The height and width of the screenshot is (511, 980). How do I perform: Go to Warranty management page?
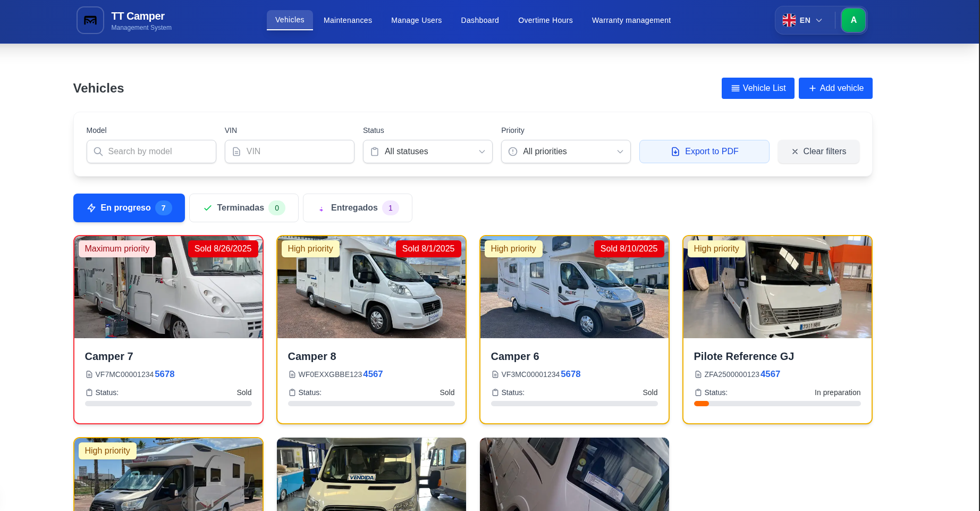[631, 20]
